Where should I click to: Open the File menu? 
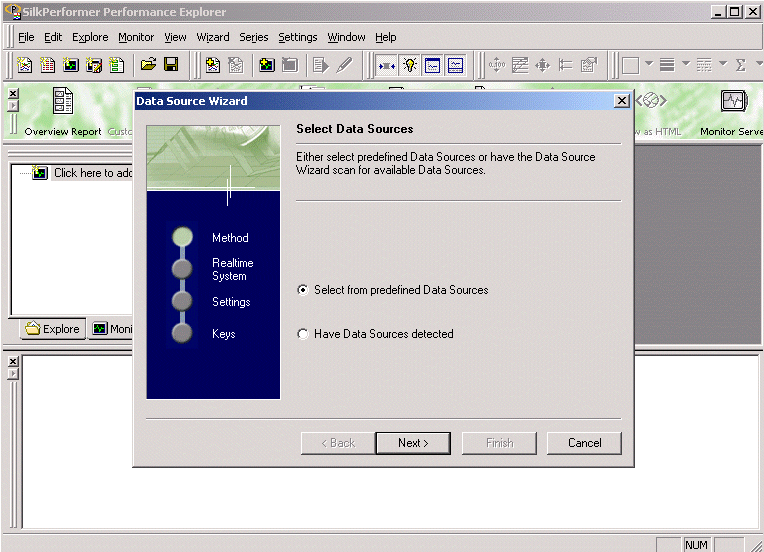26,37
